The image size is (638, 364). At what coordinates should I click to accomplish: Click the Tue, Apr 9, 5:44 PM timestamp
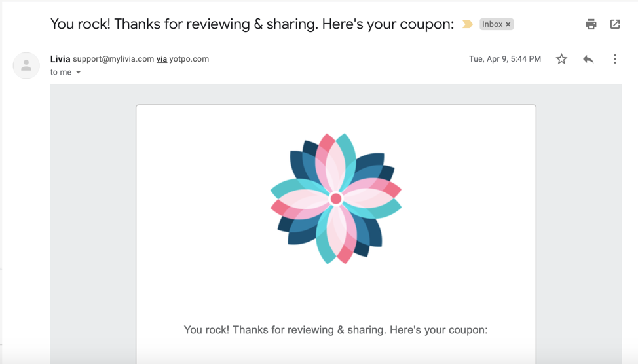[x=505, y=59]
